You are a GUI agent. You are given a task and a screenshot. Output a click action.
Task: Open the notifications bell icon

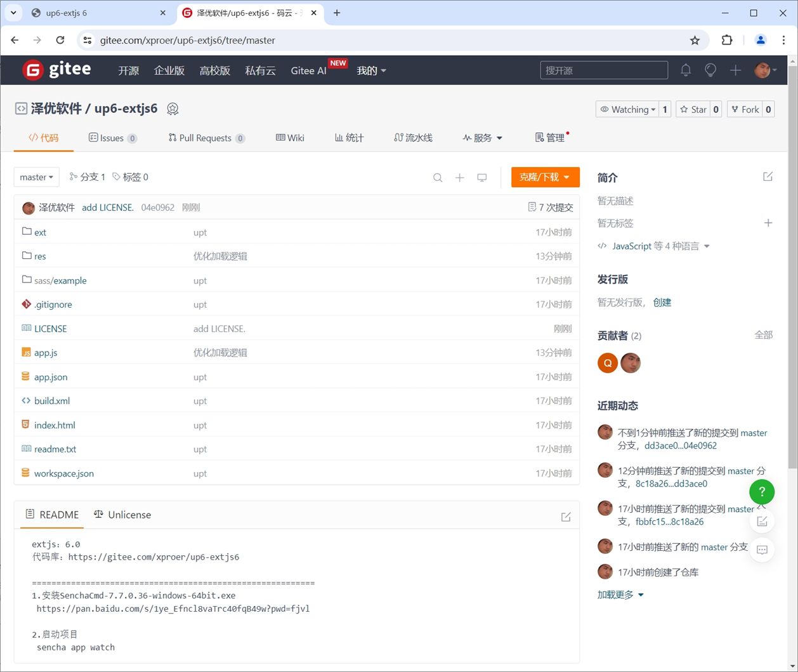(686, 70)
